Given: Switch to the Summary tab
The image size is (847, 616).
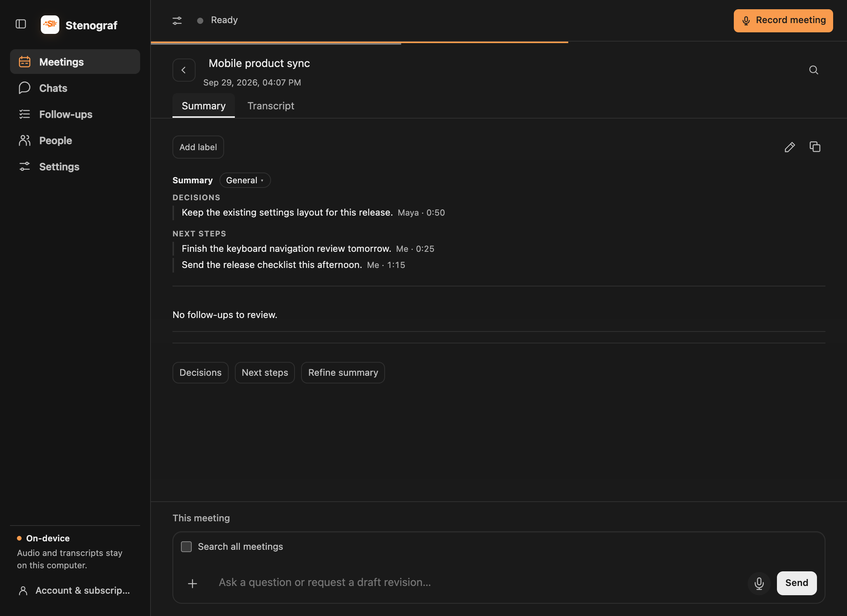Looking at the screenshot, I should (204, 105).
